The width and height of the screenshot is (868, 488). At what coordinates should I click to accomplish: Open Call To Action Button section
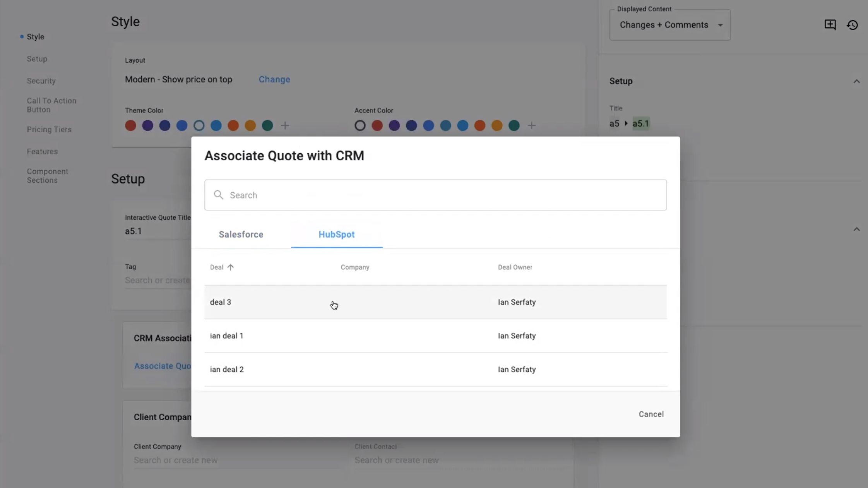pos(51,105)
